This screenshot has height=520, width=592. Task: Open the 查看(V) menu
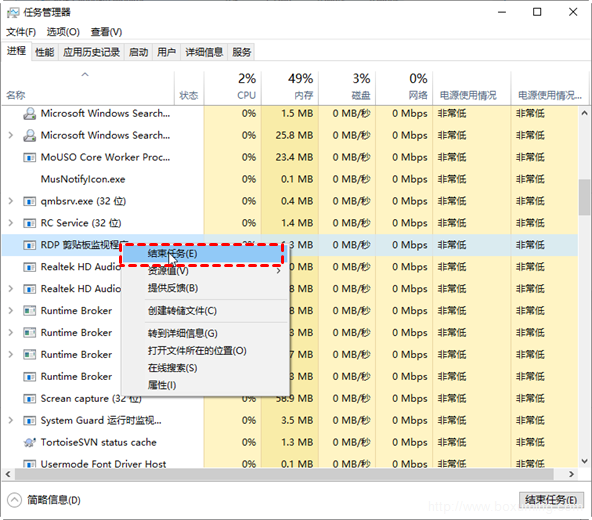click(x=106, y=32)
